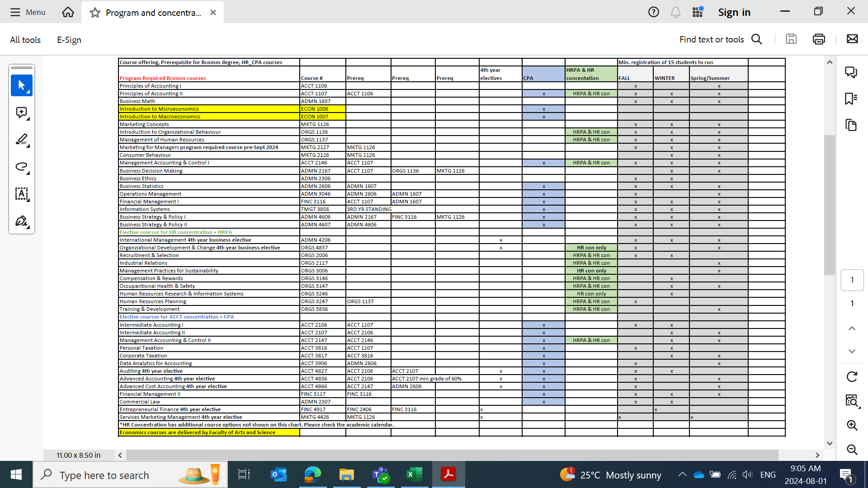
Task: Click horizontal scrollbar left arrow
Action: coord(120,455)
